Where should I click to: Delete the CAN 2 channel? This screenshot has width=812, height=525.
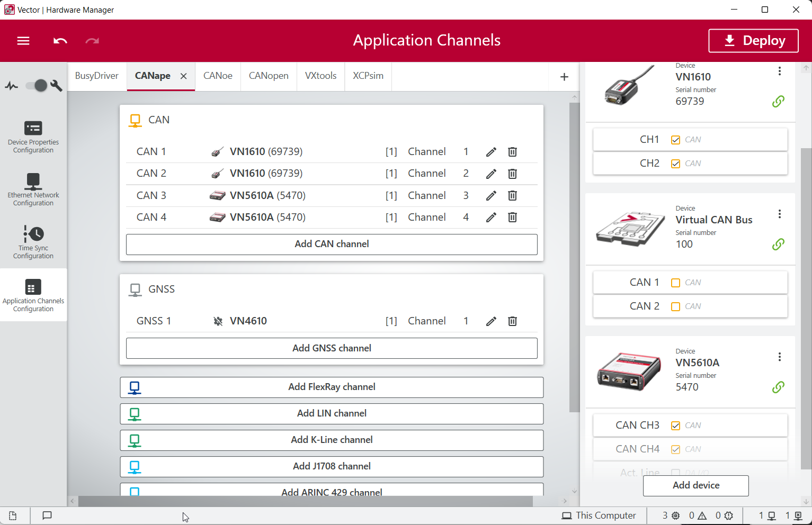512,174
